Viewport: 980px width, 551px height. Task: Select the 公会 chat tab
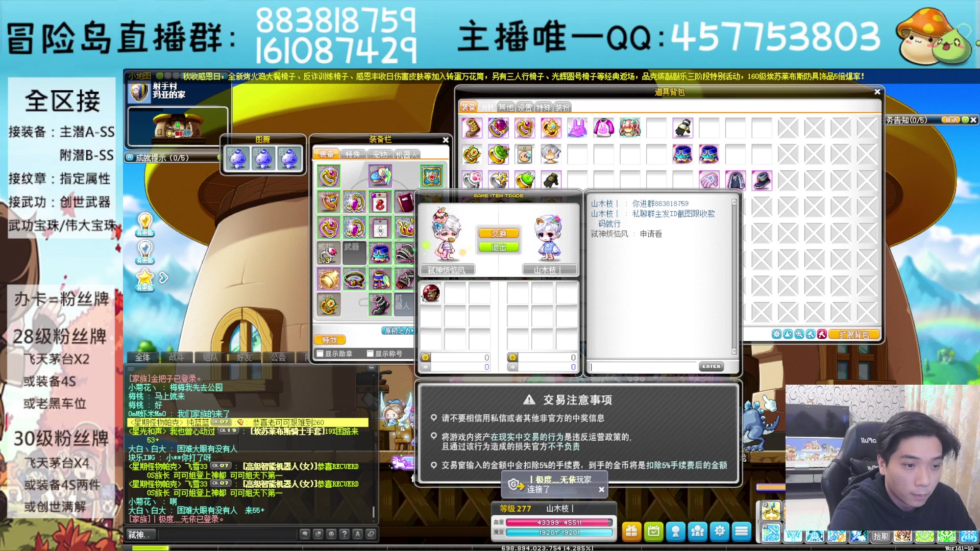click(278, 357)
